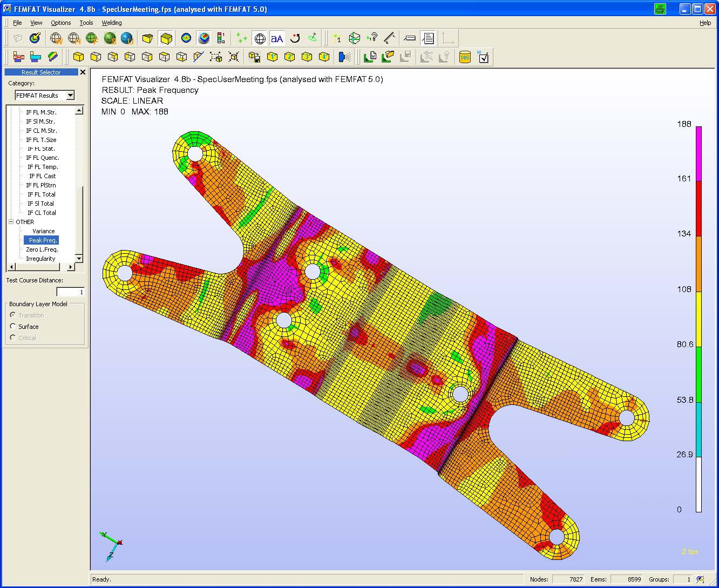Select the Transition boundary layer radio button
Image resolution: width=719 pixels, height=588 pixels.
(13, 315)
